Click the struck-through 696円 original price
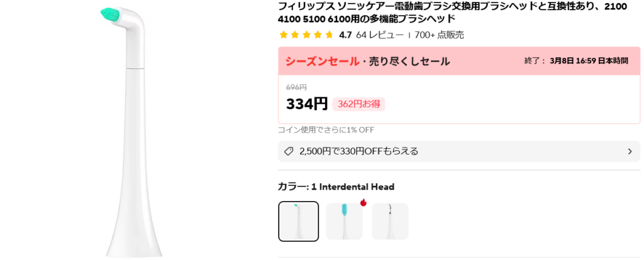The image size is (644, 260). (x=296, y=87)
